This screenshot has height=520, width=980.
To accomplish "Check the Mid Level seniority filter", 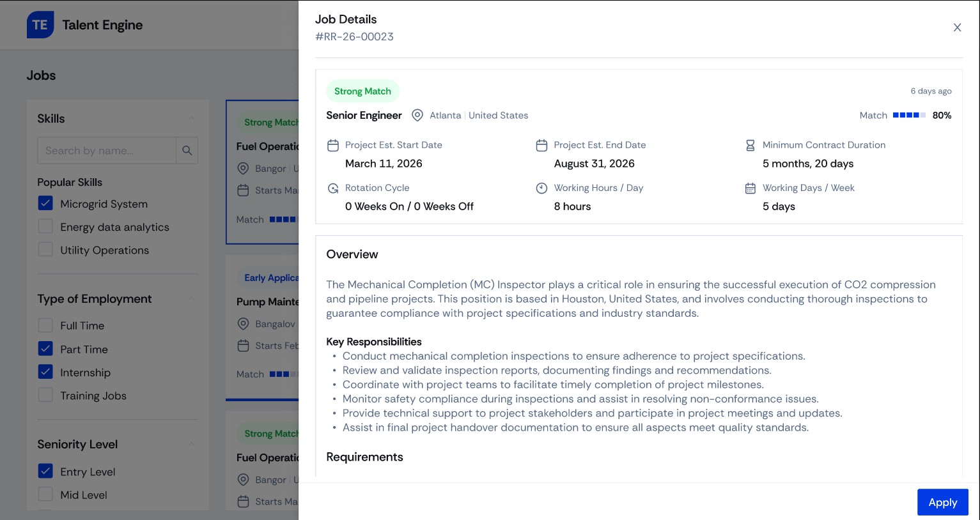I will 45,494.
